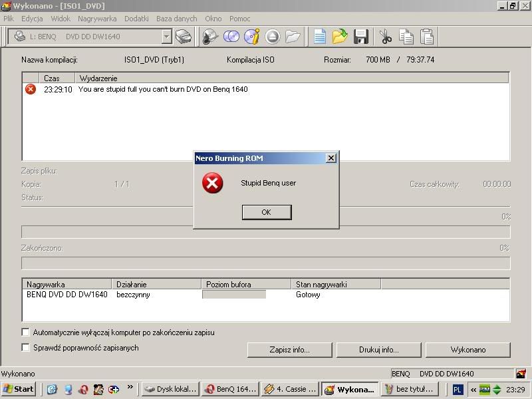The image size is (532, 399).
Task: Click the Zapisz info... button
Action: point(289,350)
